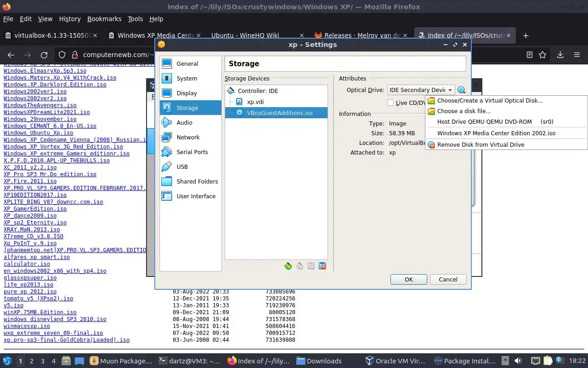Click the add attachment icon

(x=311, y=266)
